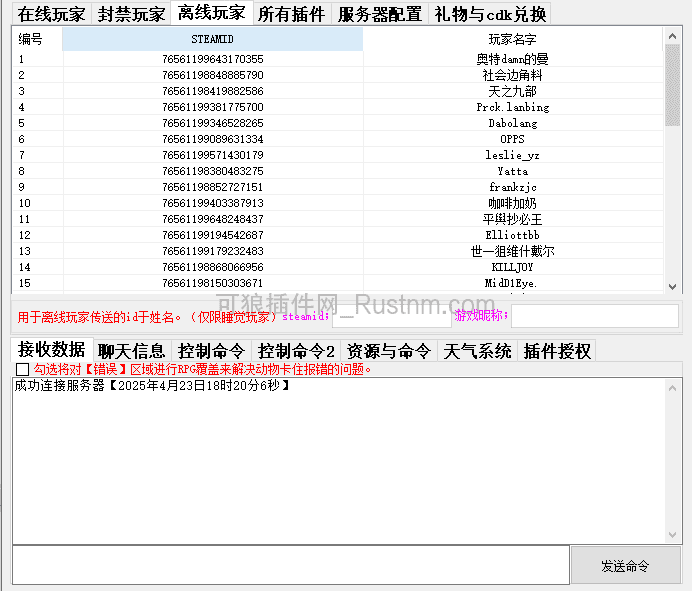Viewport: 692px width, 591px height.
Task: Click the 玩家名字 column header
Action: coord(512,39)
